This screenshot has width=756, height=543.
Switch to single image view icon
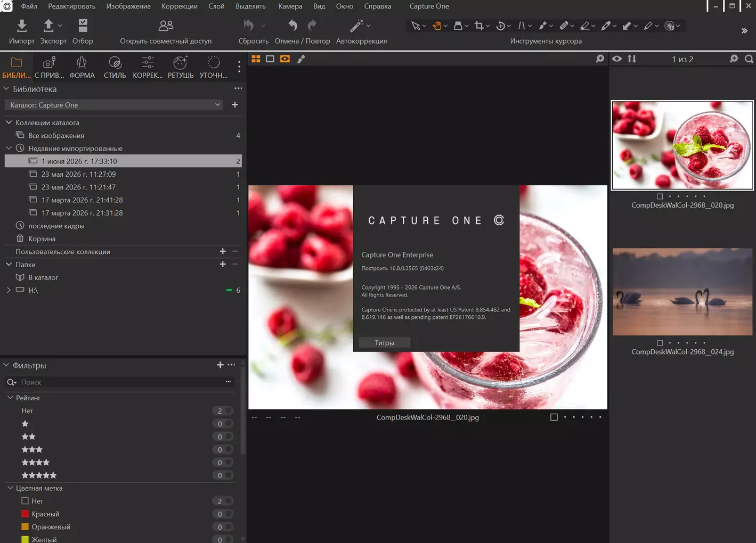[x=270, y=59]
